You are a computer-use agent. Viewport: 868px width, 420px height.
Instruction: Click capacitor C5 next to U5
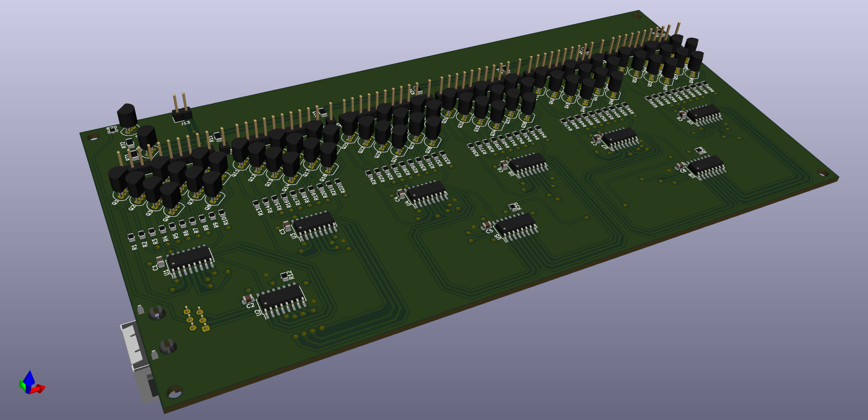click(x=486, y=225)
